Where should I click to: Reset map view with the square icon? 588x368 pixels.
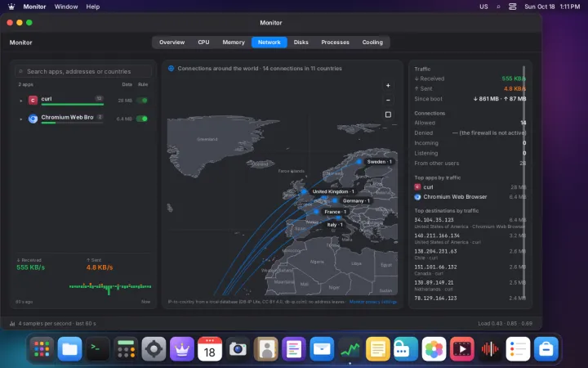pyautogui.click(x=388, y=114)
